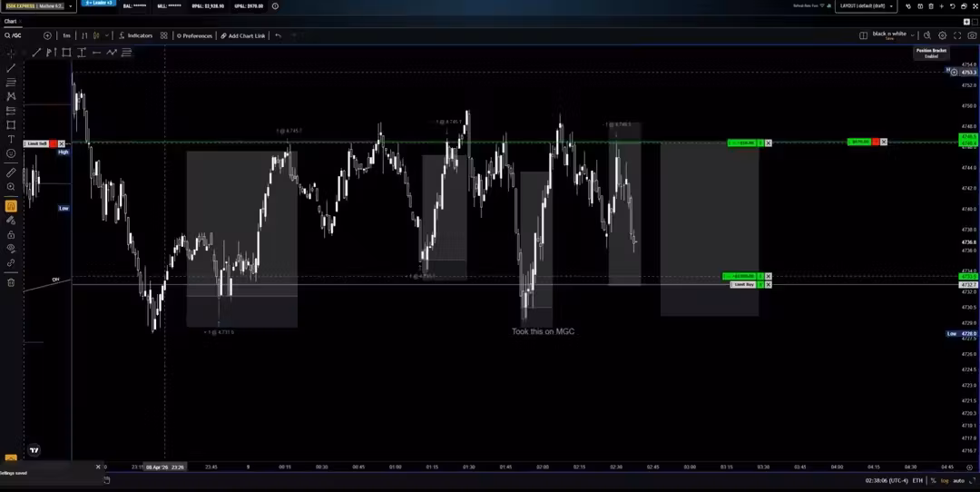Select the ruler measure tool
Viewport: 980px width, 492px height.
tap(11, 172)
